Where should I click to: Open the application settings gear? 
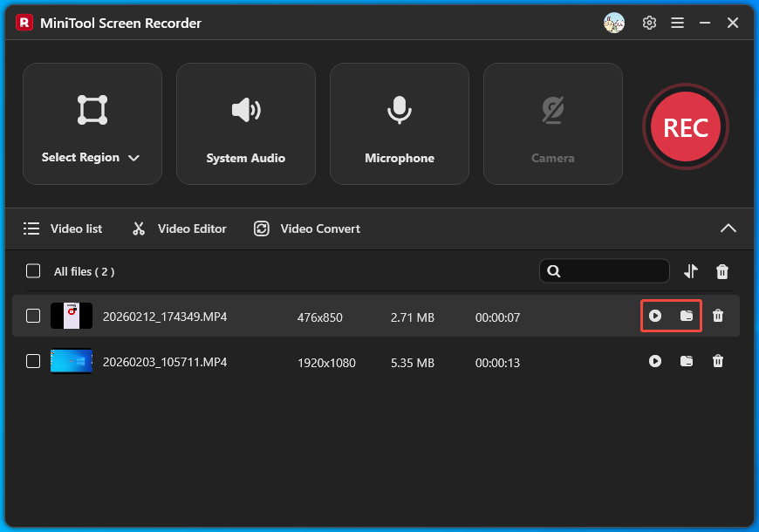pyautogui.click(x=649, y=23)
